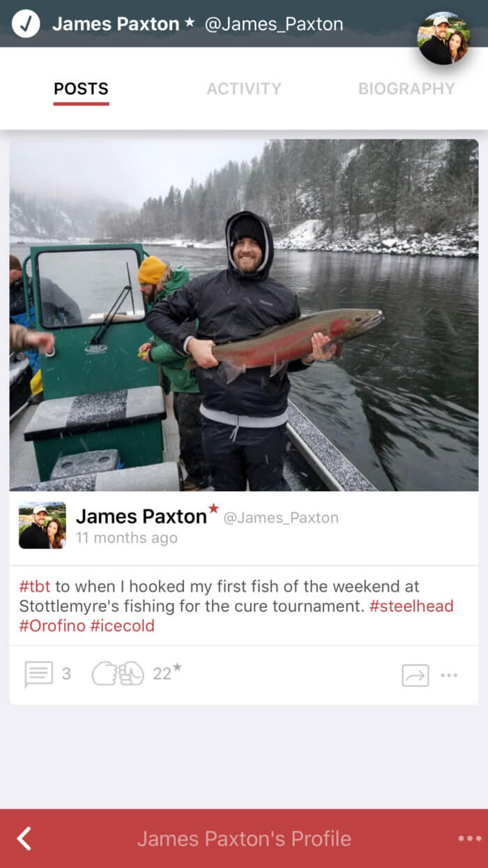Open the steelhead fishing photo
Viewport: 488px width, 868px height.
pyautogui.click(x=244, y=315)
